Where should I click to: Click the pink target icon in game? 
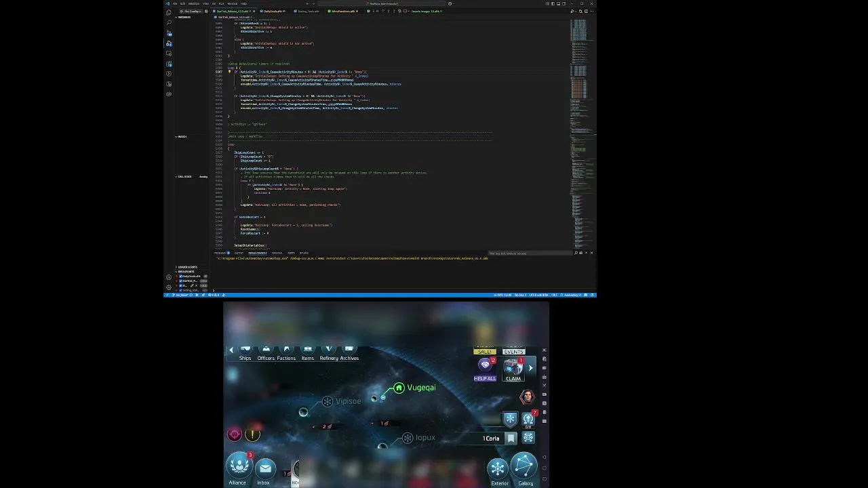point(235,434)
